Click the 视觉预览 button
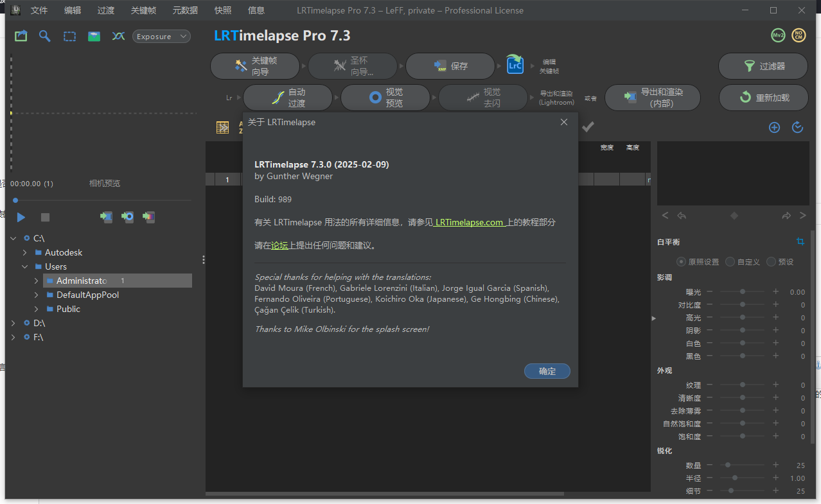 point(385,98)
